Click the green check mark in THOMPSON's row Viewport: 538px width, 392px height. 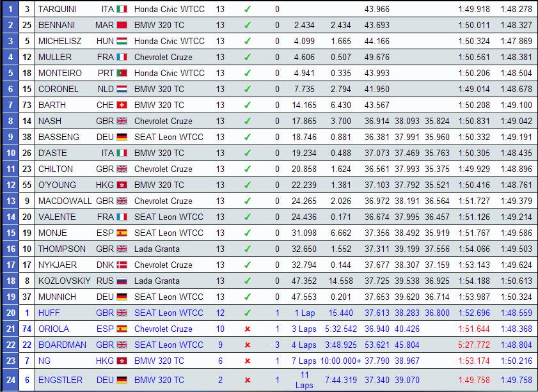pyautogui.click(x=248, y=249)
